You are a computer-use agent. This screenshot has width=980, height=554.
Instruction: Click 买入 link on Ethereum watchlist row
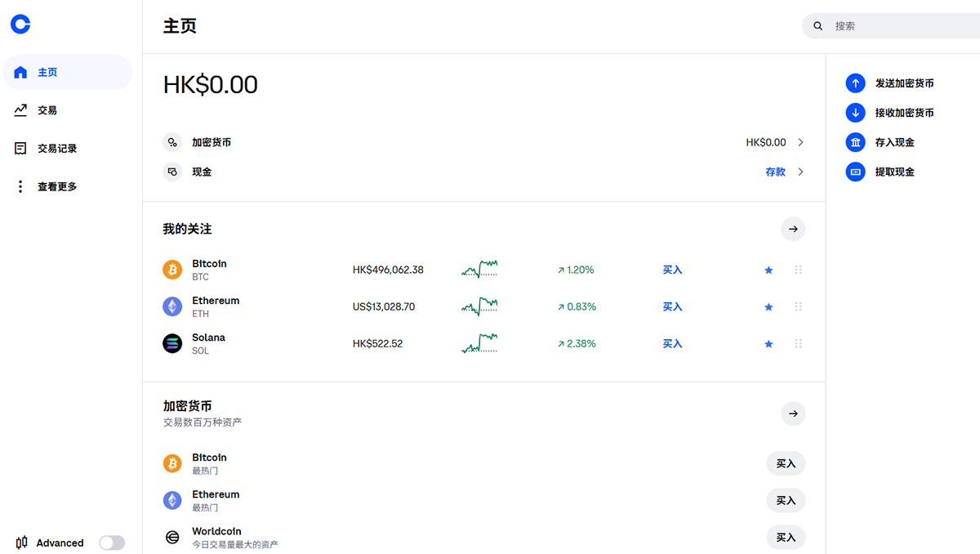point(672,306)
